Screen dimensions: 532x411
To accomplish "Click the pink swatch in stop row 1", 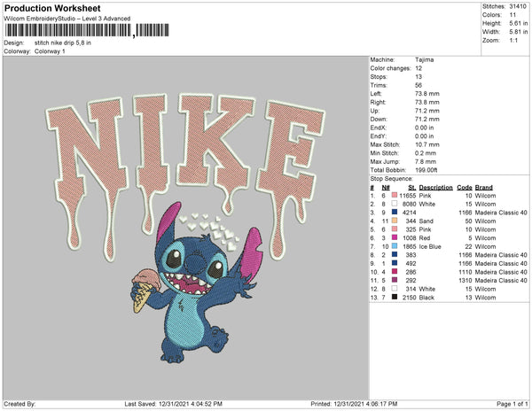I will coord(395,196).
